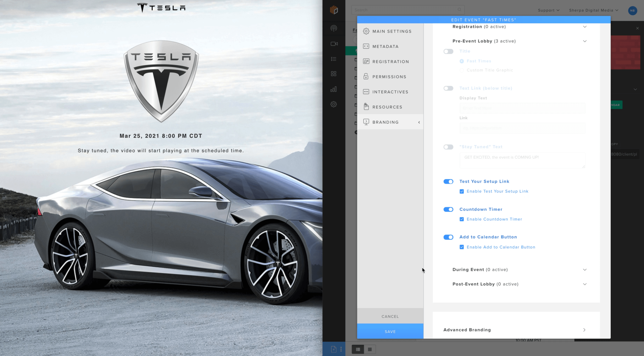644x356 pixels.
Task: Click the red thumbnail in background panel
Action: [x=625, y=52]
